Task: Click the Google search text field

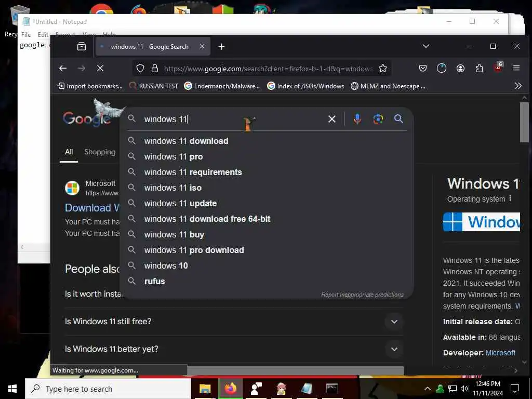Action: pyautogui.click(x=234, y=119)
